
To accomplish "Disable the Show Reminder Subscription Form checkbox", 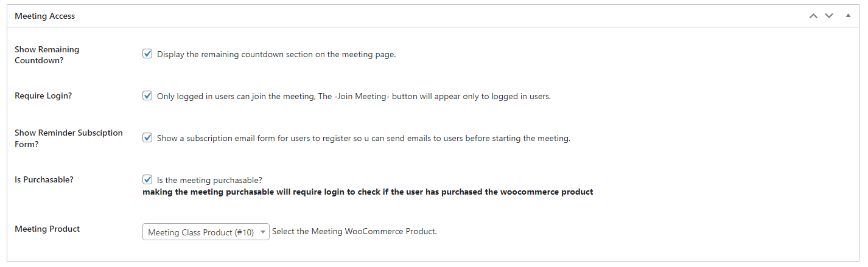I will [147, 137].
